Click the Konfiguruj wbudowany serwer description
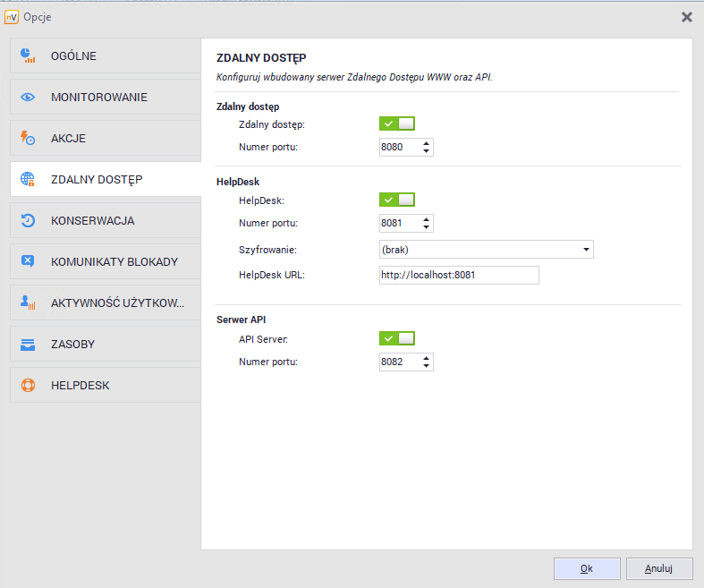This screenshot has height=588, width=704. point(354,77)
